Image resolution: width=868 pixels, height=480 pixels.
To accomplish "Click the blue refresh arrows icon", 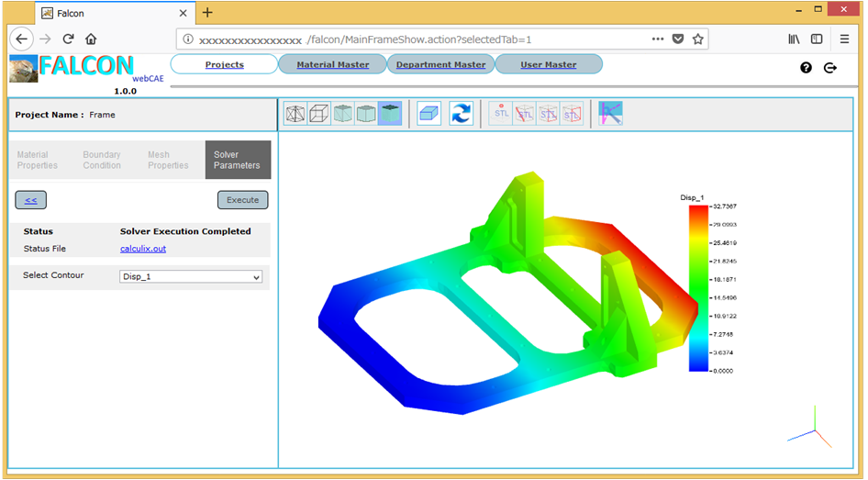I will (x=461, y=114).
